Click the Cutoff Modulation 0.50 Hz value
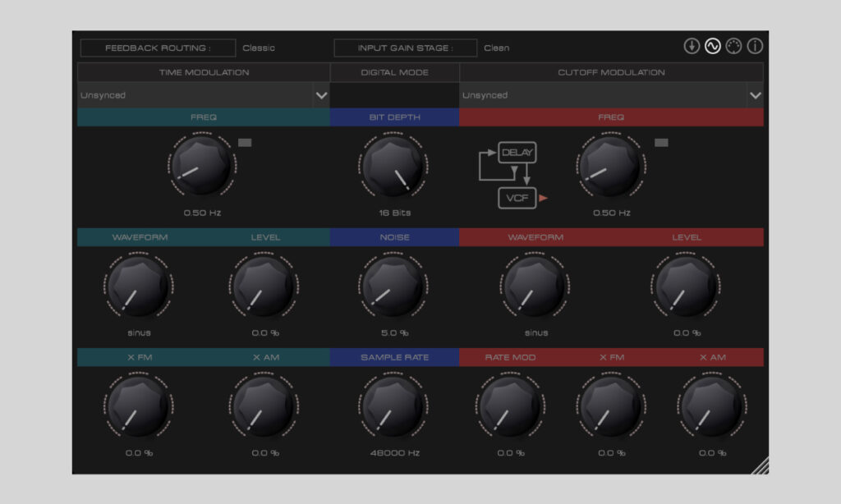 click(611, 213)
